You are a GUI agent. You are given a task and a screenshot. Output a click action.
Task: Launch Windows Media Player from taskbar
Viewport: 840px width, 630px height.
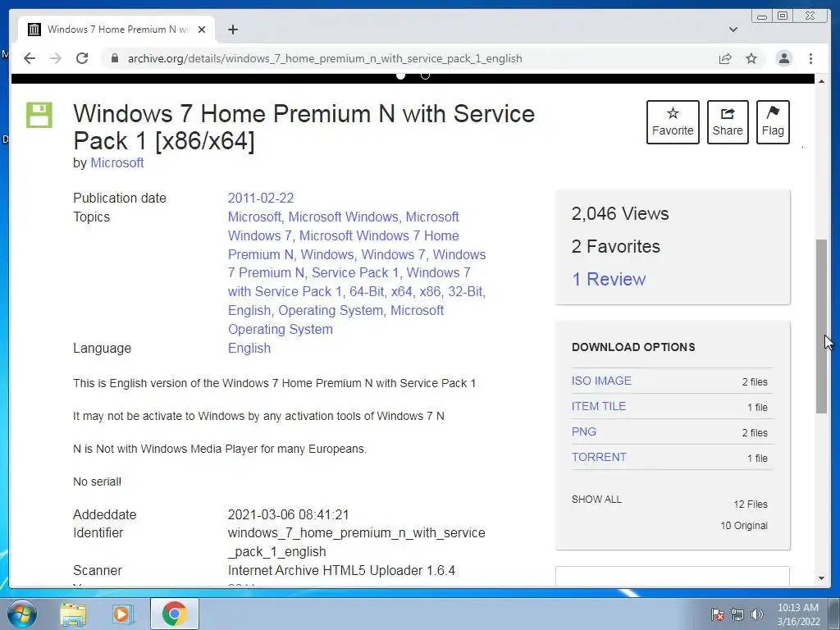[x=122, y=614]
